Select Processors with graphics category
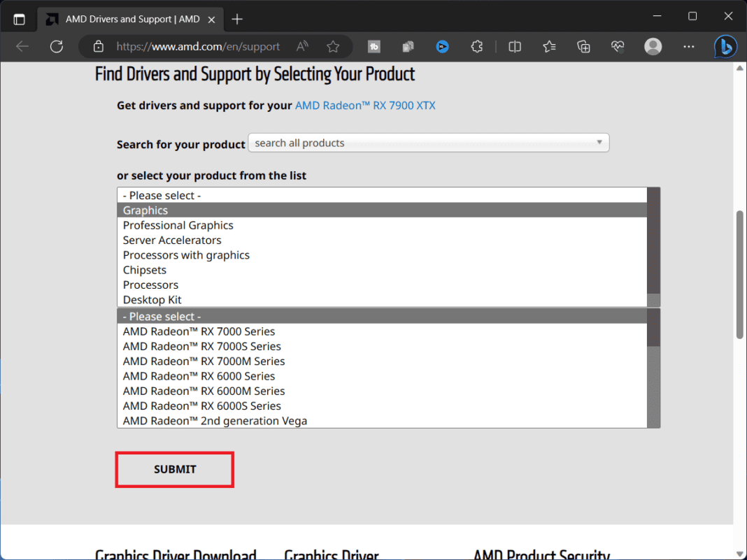Viewport: 747px width, 560px height. (x=186, y=254)
